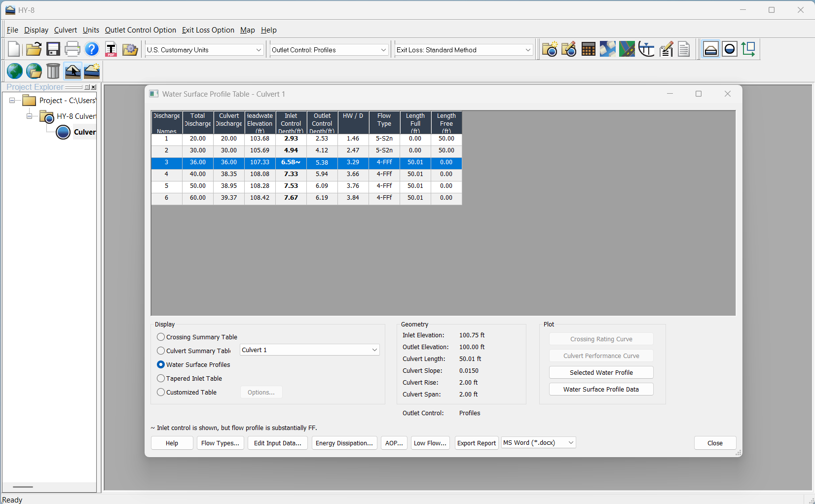The height and width of the screenshot is (504, 815).
Task: Save the project with the floppy disk icon
Action: pos(53,49)
